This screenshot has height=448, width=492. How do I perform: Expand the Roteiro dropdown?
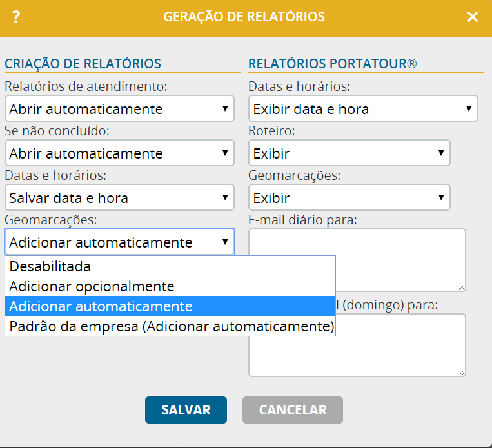click(x=349, y=153)
